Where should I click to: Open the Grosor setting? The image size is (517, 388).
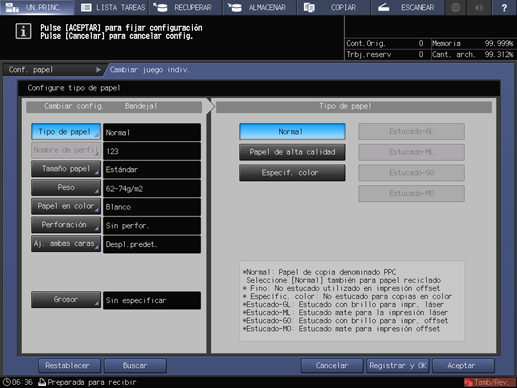click(x=66, y=300)
